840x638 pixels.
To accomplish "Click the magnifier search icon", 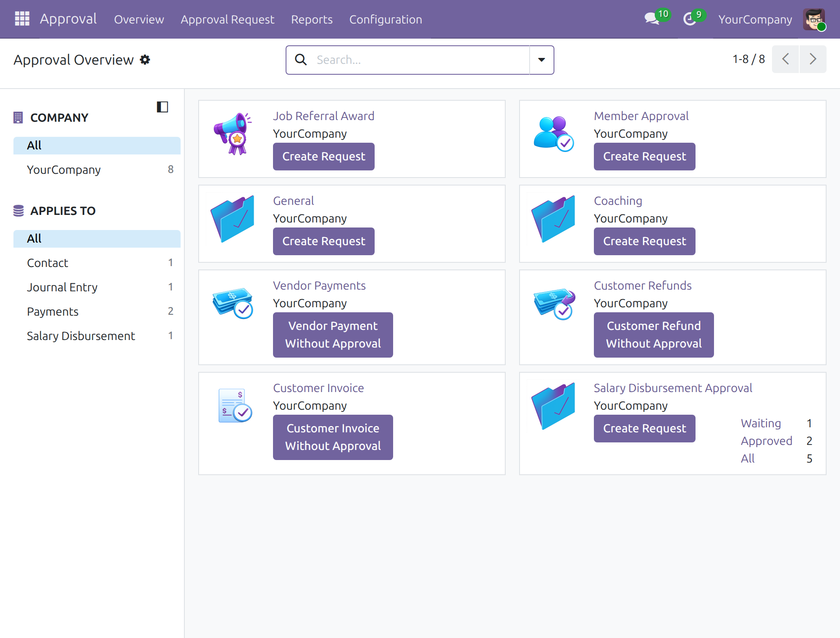I will (301, 60).
